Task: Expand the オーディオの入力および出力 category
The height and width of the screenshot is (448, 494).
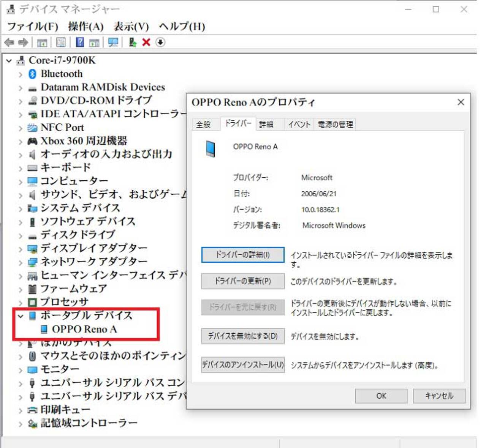Action: pos(21,155)
